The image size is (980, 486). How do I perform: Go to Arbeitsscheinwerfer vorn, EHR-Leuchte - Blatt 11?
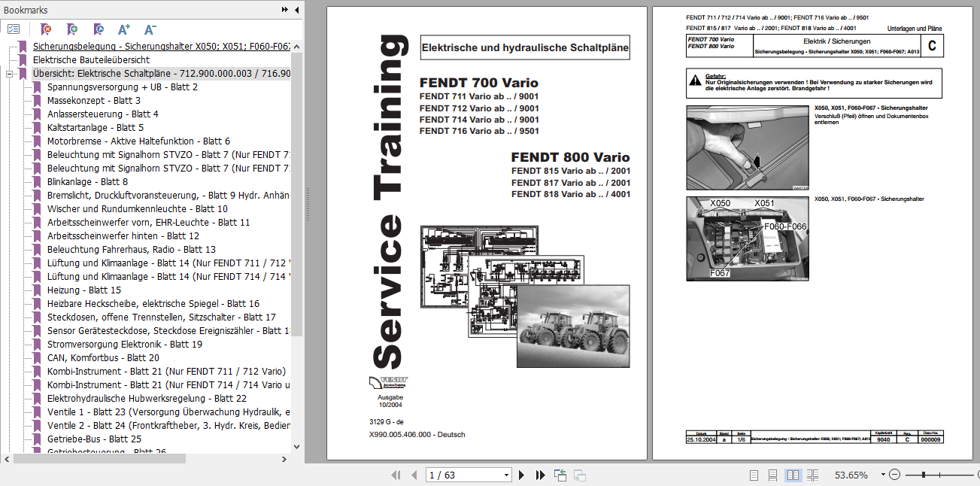(x=149, y=223)
